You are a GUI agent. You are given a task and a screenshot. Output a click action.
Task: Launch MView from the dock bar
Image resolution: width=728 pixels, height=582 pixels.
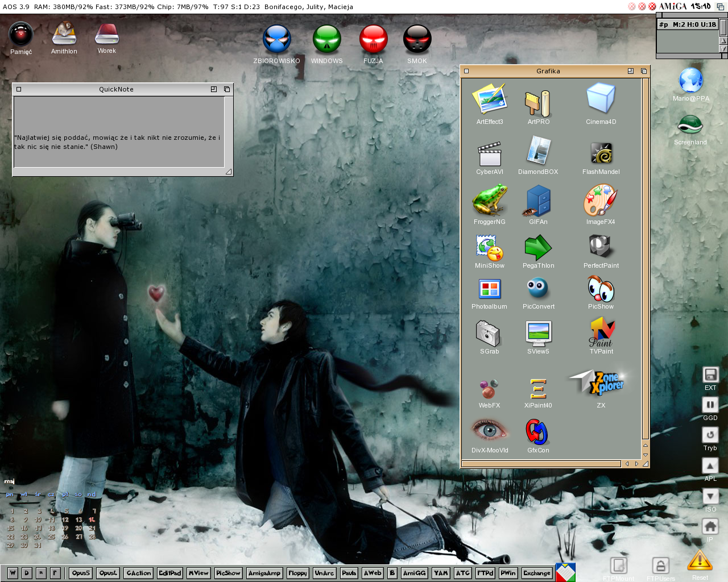tap(198, 573)
